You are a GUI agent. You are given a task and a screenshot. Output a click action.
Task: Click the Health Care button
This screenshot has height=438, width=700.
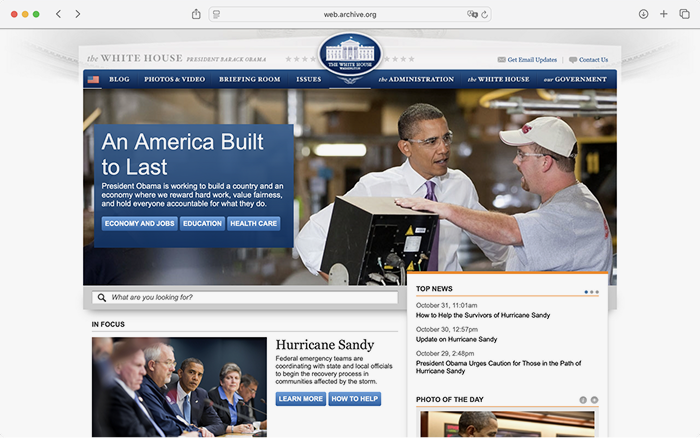[x=254, y=224]
